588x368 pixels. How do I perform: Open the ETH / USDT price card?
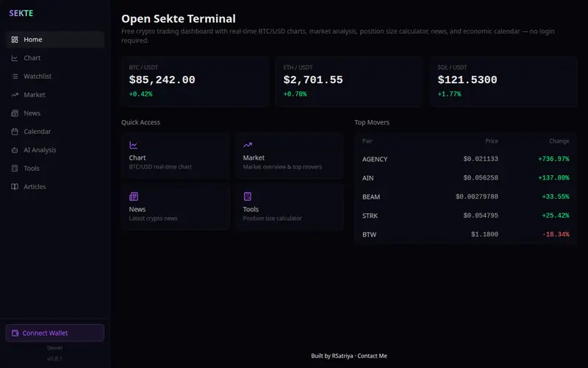coord(349,82)
